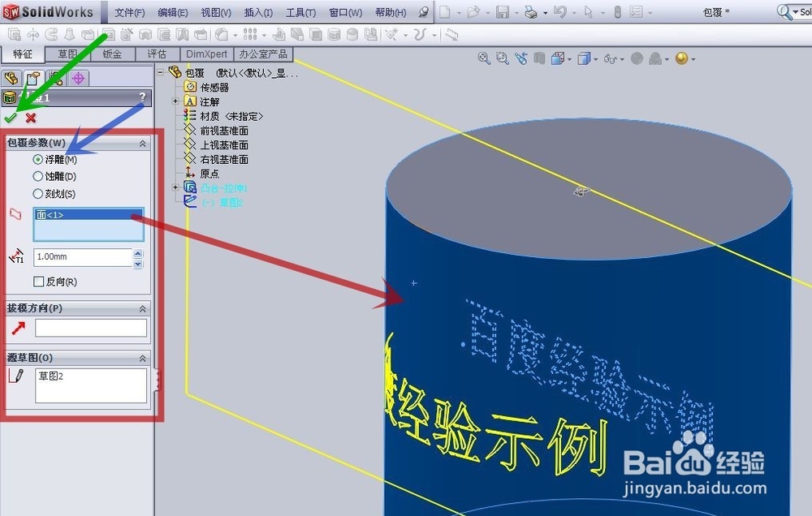Screen dimensions: 812x516
Task: Click the pin icon after Help menu
Action: [425, 12]
